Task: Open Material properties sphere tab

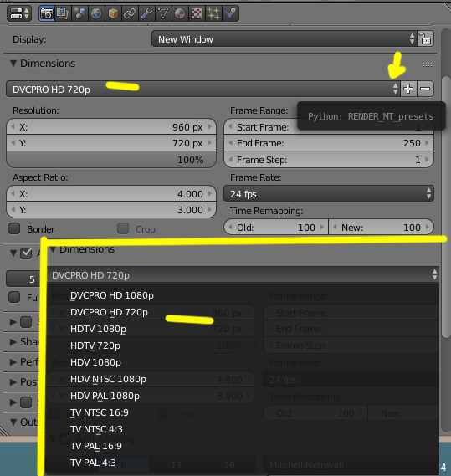Action: click(180, 13)
